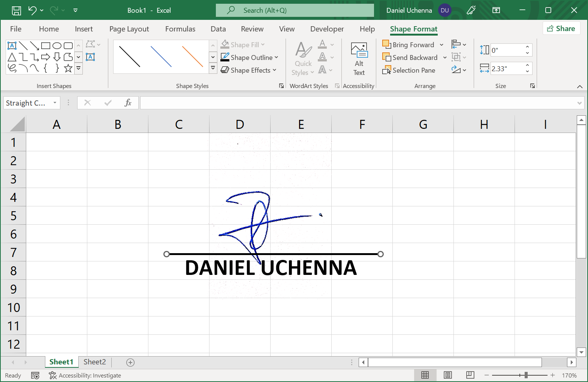Expand the formula bar
Screen dimensions: 588x382
[579, 103]
